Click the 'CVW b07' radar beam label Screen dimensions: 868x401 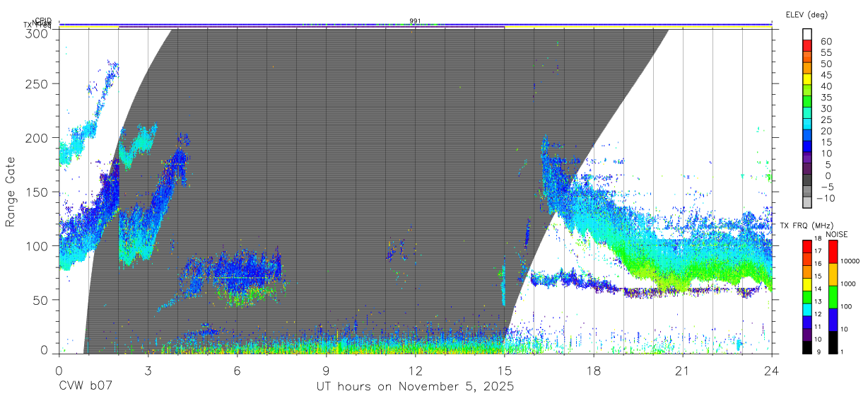tap(86, 387)
